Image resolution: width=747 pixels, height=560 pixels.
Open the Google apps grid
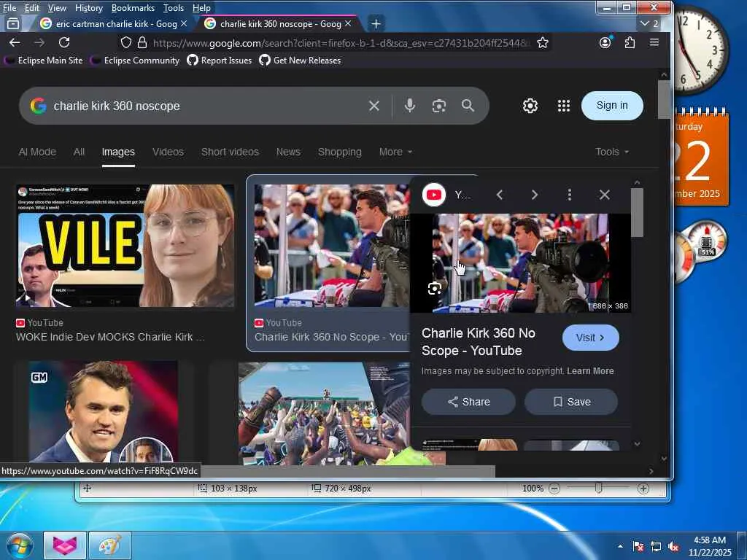tap(564, 106)
